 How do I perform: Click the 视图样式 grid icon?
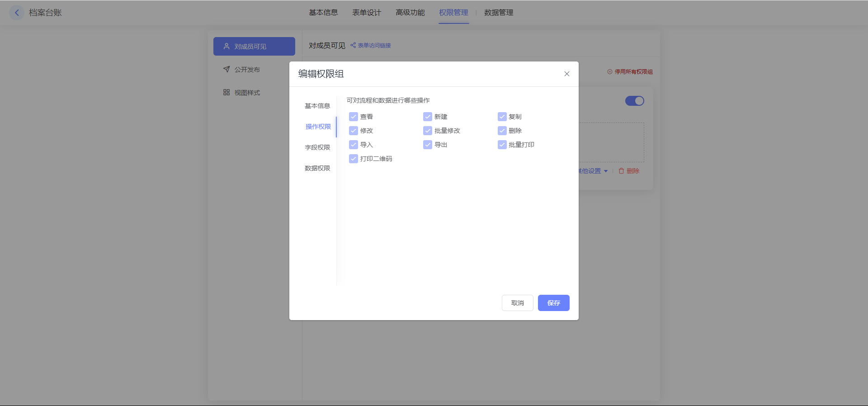pos(226,92)
